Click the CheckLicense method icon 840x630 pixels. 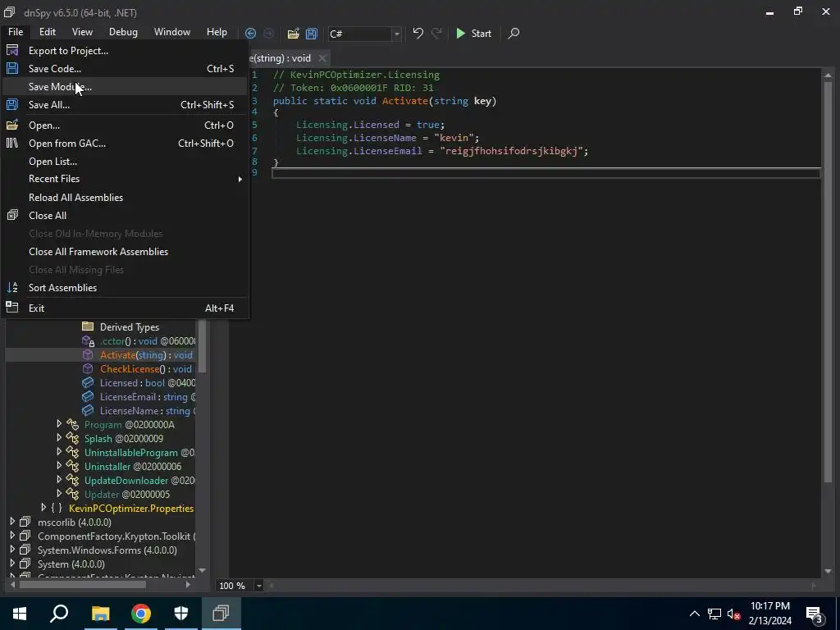88,369
